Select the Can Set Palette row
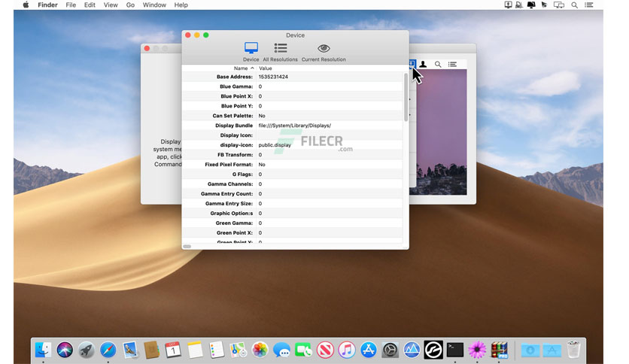 (293, 116)
